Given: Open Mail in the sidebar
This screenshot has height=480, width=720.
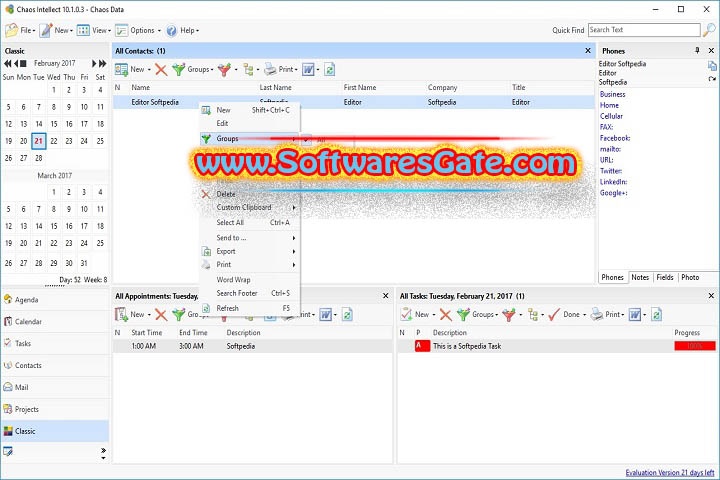Looking at the screenshot, I should (x=55, y=388).
